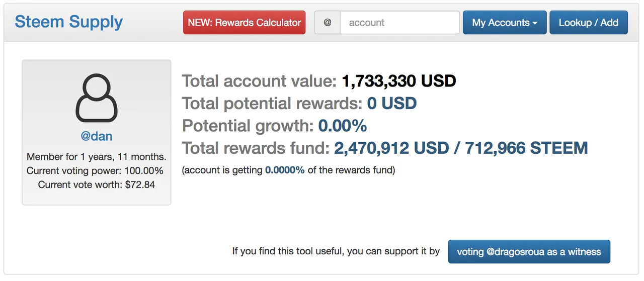Open the NEW: Rewards Calculator

245,23
